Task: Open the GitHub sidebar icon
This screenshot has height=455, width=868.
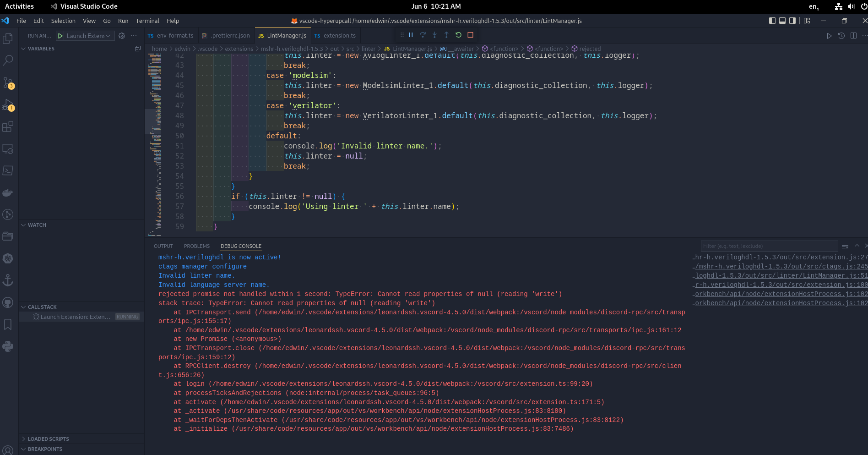Action: tap(8, 302)
